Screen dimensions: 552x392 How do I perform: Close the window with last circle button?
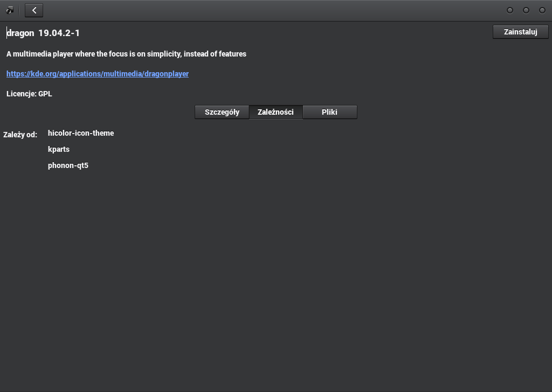click(542, 10)
